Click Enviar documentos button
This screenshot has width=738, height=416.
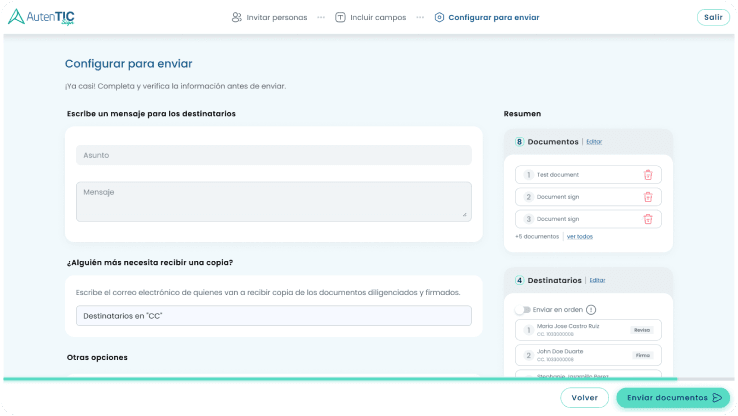[672, 397]
